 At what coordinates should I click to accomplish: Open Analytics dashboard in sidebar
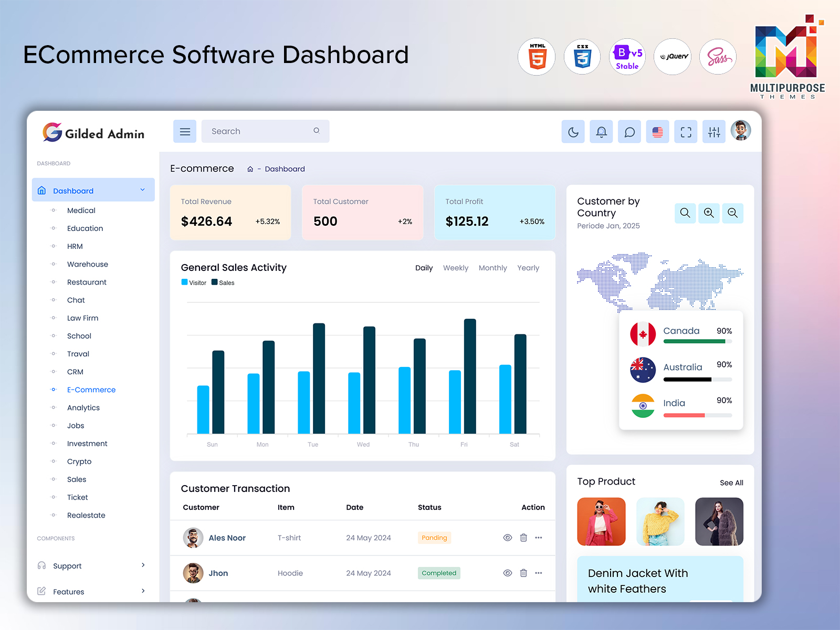click(x=83, y=408)
